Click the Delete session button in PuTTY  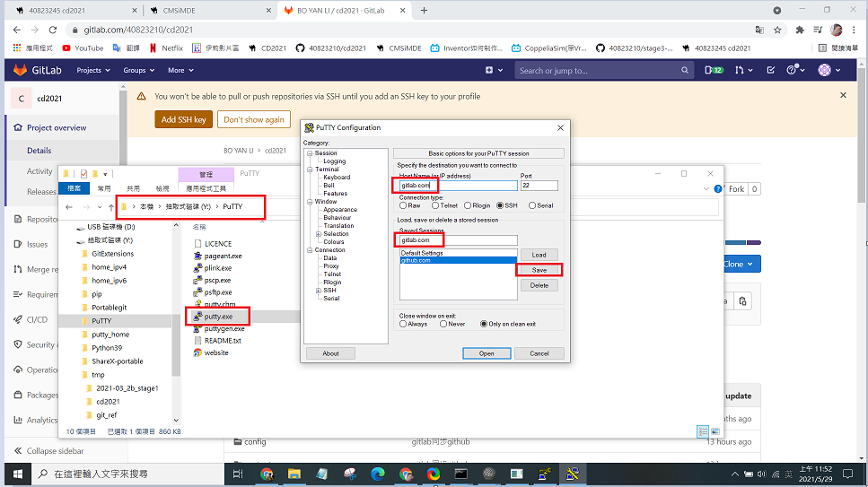pos(539,285)
